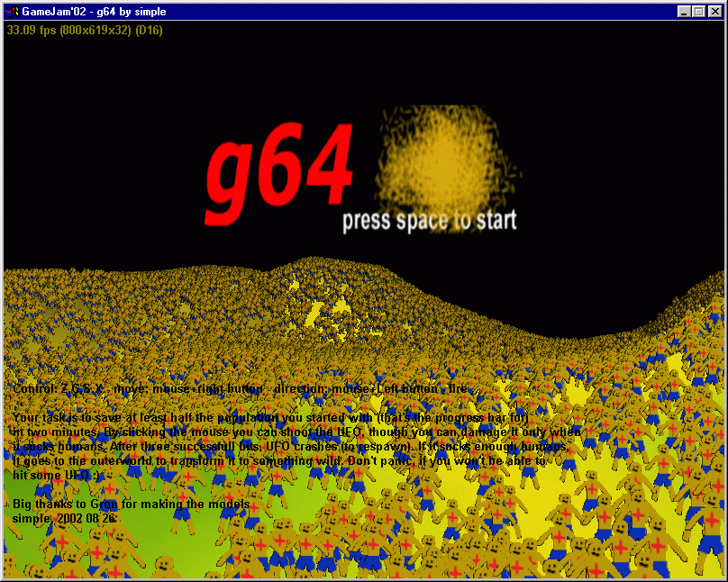Screen dimensions: 728x582
Task: Click the fps counter readout
Action: click(x=31, y=30)
